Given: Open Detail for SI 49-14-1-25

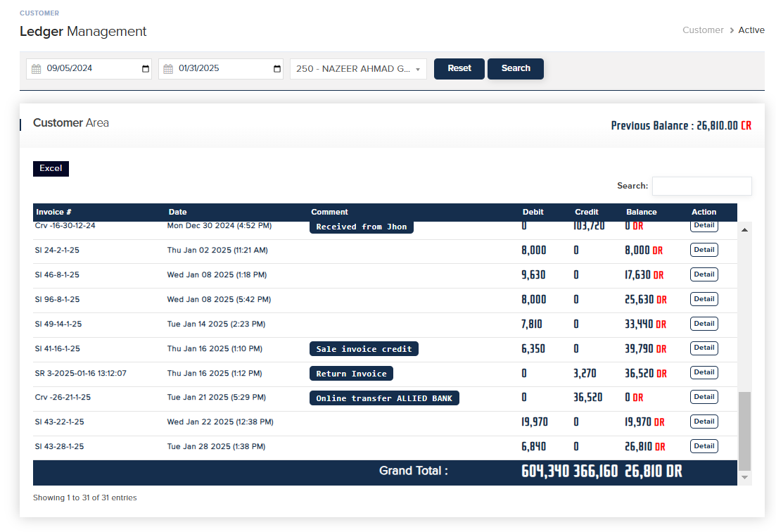Looking at the screenshot, I should pyautogui.click(x=704, y=324).
